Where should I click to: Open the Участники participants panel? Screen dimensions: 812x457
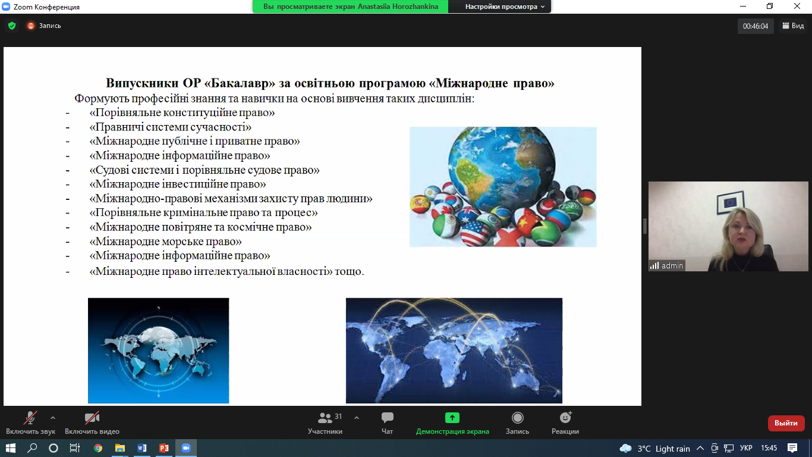click(325, 422)
